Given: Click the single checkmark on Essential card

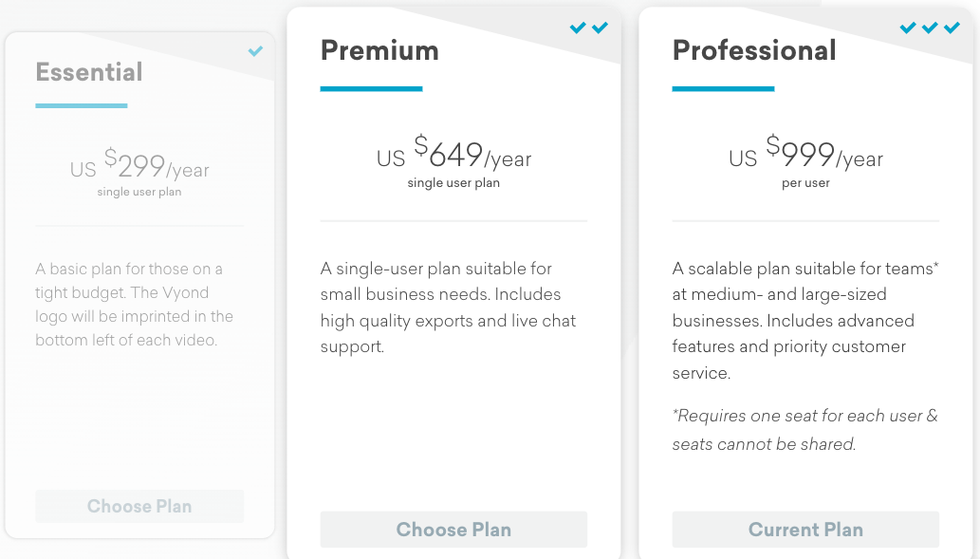Looking at the screenshot, I should click(x=255, y=51).
